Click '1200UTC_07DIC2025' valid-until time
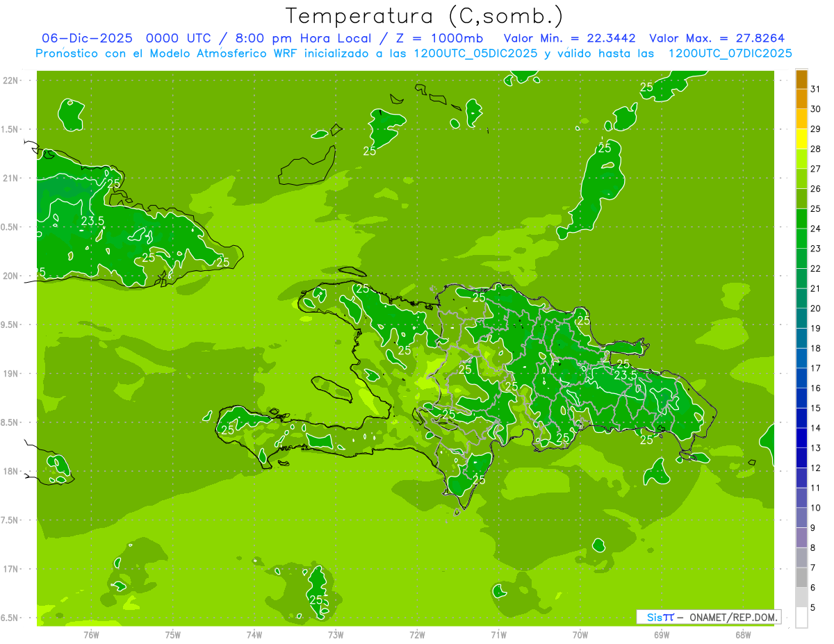 730,53
